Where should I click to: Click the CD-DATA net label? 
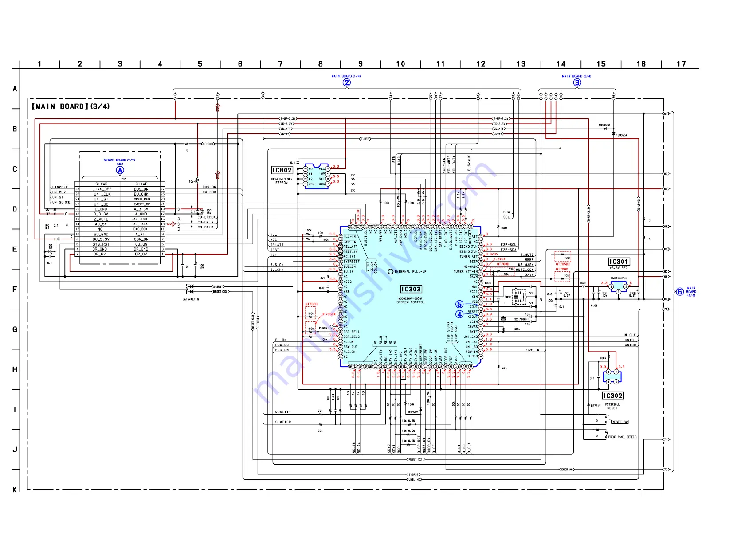click(205, 222)
